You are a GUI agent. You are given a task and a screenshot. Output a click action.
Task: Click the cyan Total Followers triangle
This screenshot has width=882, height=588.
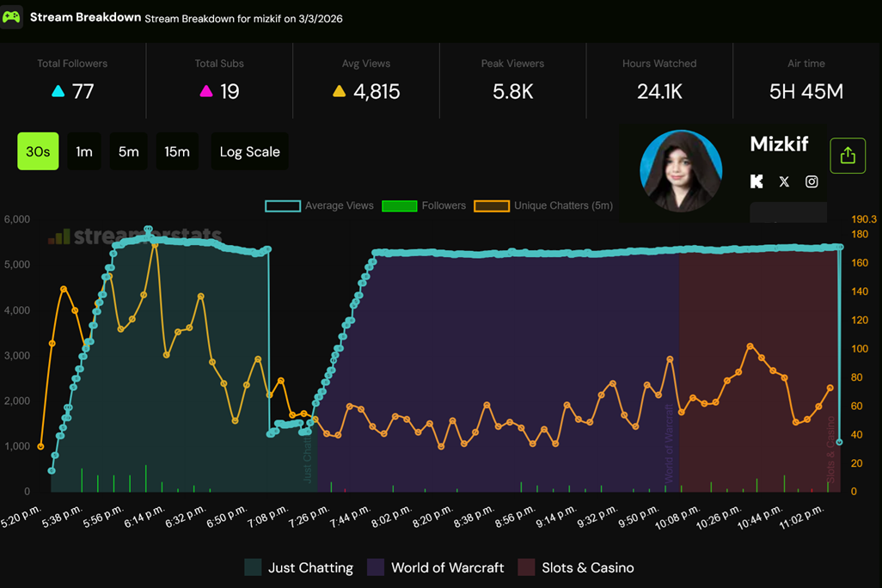coord(58,91)
